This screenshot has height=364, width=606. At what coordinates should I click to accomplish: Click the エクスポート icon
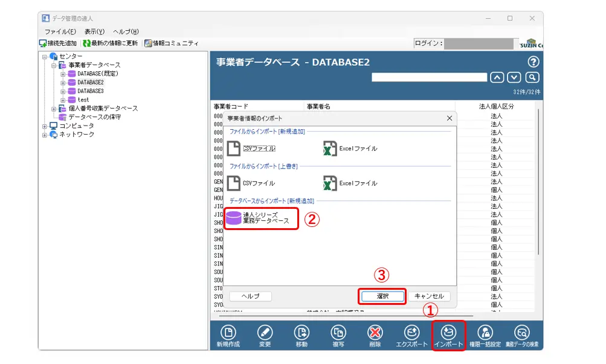tap(411, 333)
